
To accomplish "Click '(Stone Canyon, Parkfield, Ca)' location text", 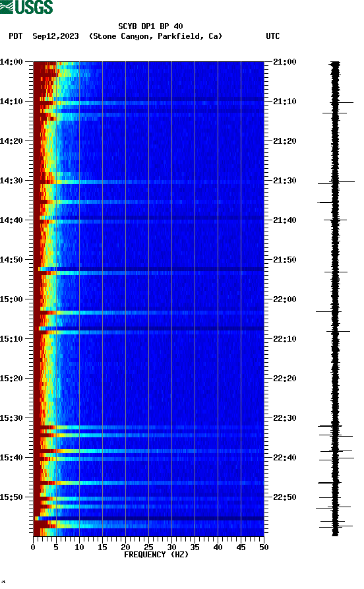I will point(156,36).
